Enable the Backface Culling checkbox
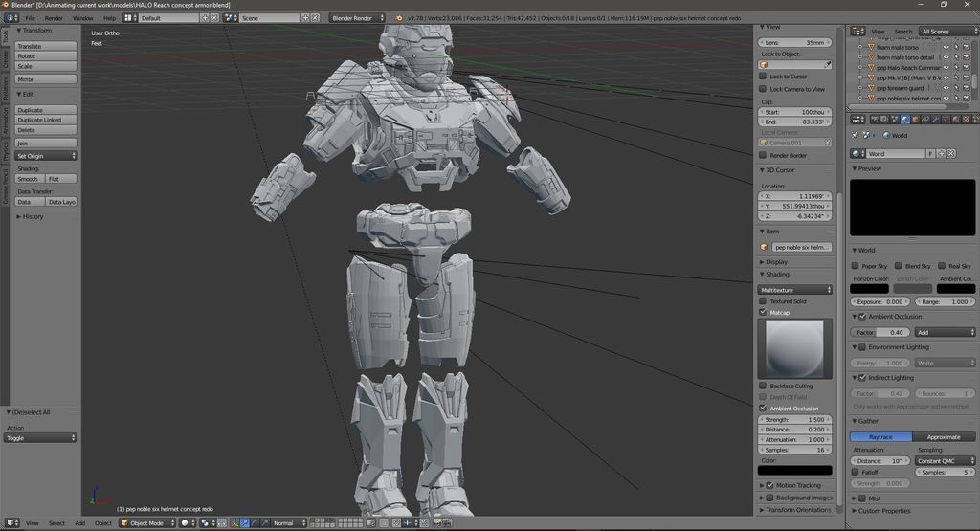Viewport: 980px width, 531px height. 763,387
